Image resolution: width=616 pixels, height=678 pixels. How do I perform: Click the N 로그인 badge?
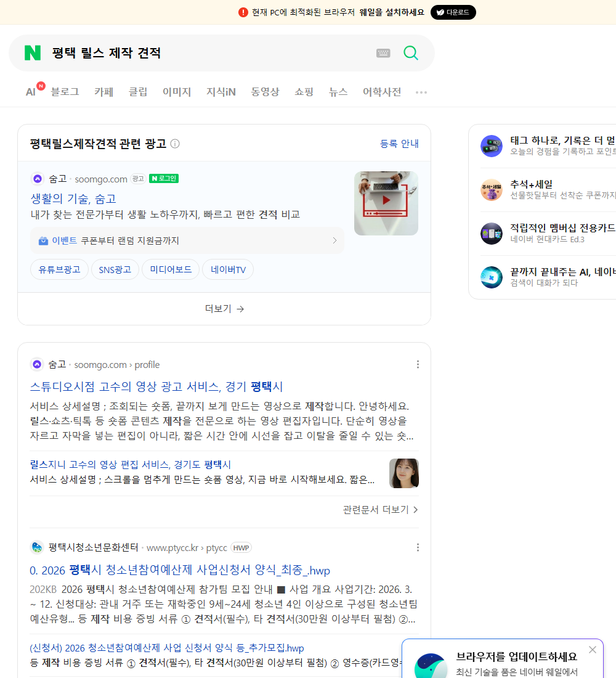tap(164, 179)
